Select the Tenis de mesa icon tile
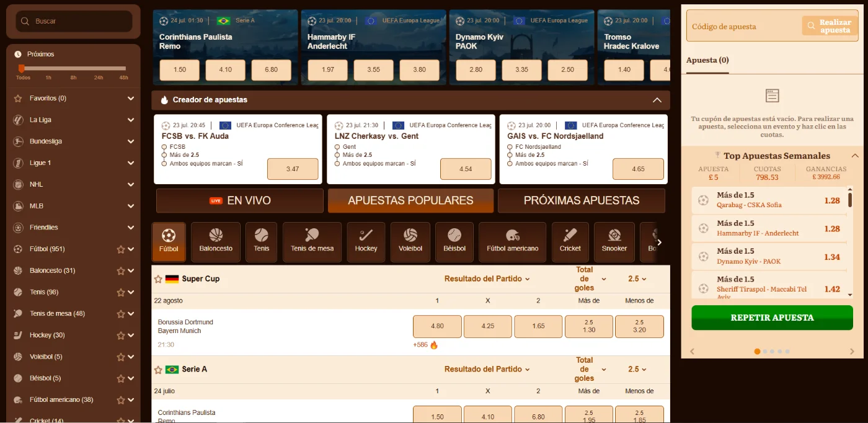This screenshot has height=423, width=868. click(312, 242)
